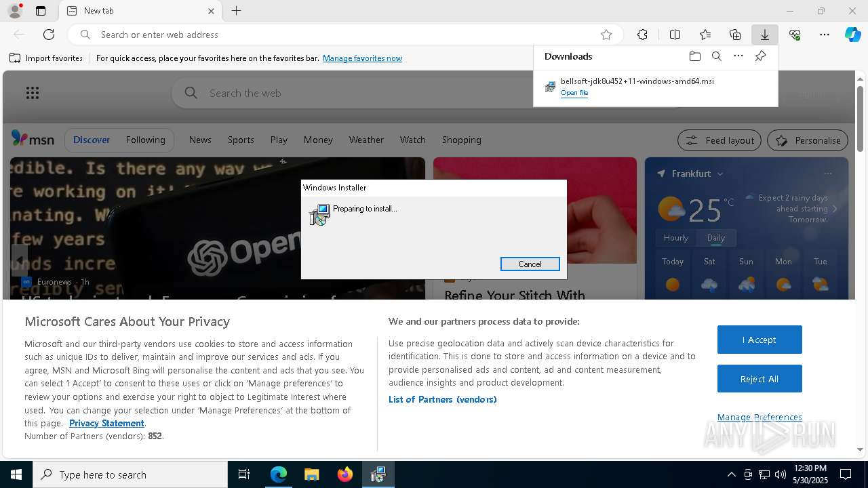
Task: Open the Shopping tab
Action: [x=461, y=140]
